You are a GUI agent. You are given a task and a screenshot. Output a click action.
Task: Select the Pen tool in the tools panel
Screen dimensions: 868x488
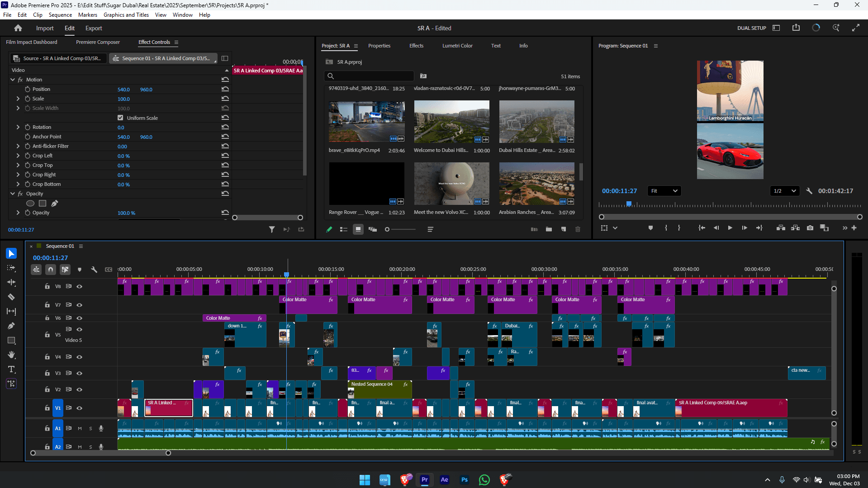click(11, 326)
